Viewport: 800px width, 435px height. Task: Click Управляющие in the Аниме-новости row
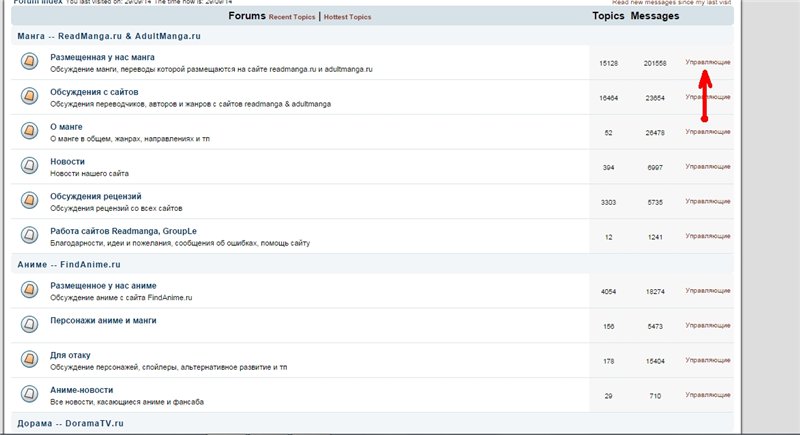[x=708, y=395]
